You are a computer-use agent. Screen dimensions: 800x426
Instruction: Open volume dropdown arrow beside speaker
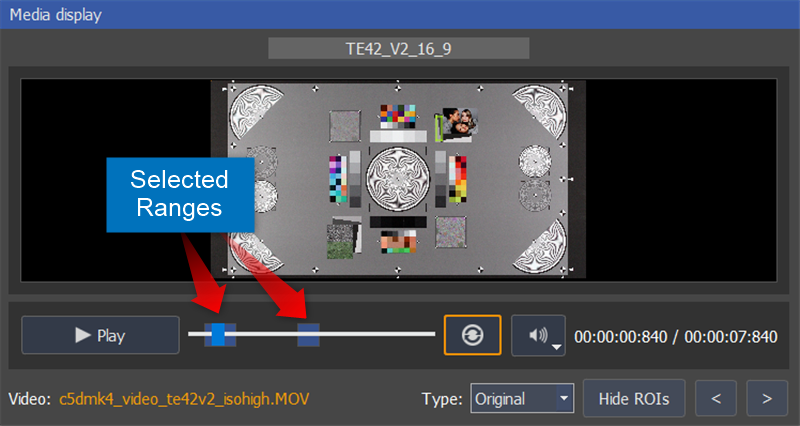(x=557, y=347)
